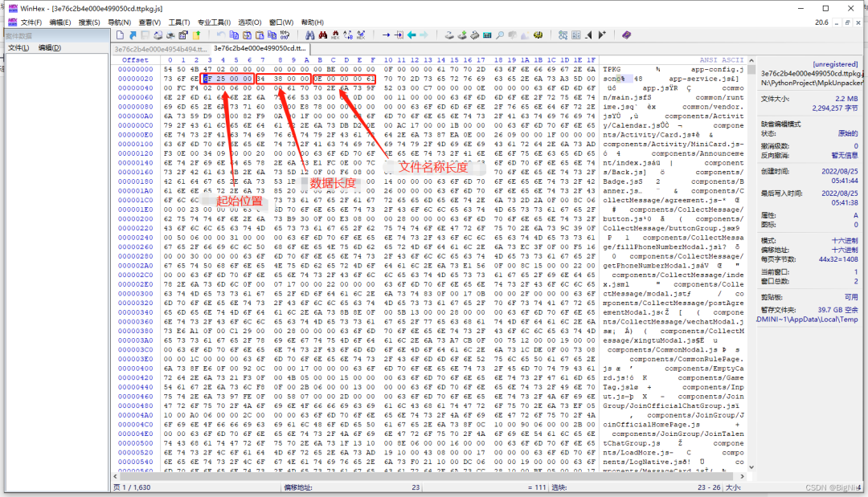Click 十六进制 value beside 模式
Screen dimensions: 868x497
point(845,241)
